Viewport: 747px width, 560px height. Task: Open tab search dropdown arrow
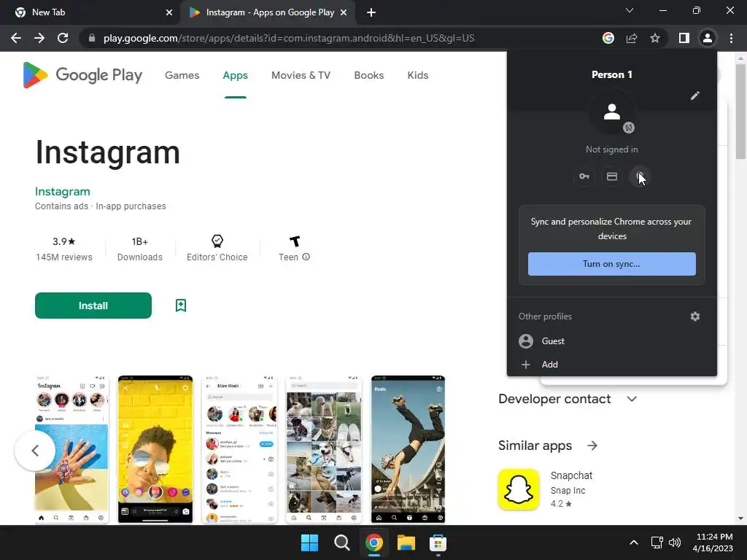pos(630,10)
